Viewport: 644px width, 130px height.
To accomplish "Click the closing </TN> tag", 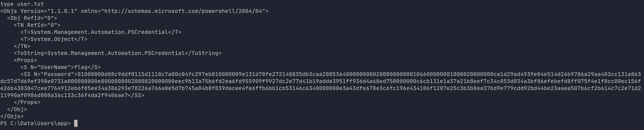I will 22,46.
